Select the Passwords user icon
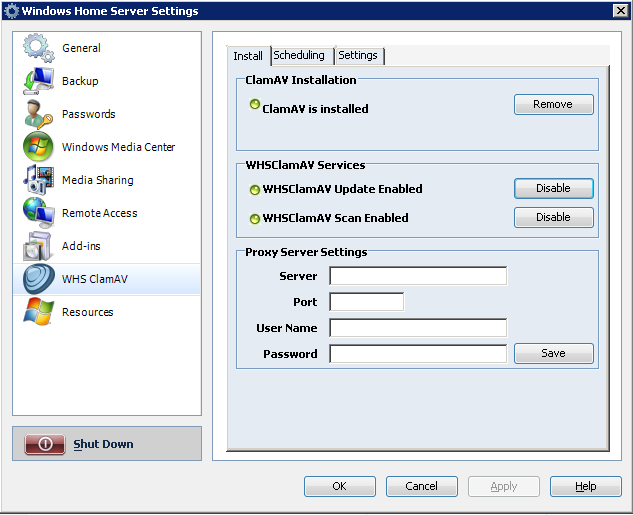Image resolution: width=633 pixels, height=515 pixels. 38,114
